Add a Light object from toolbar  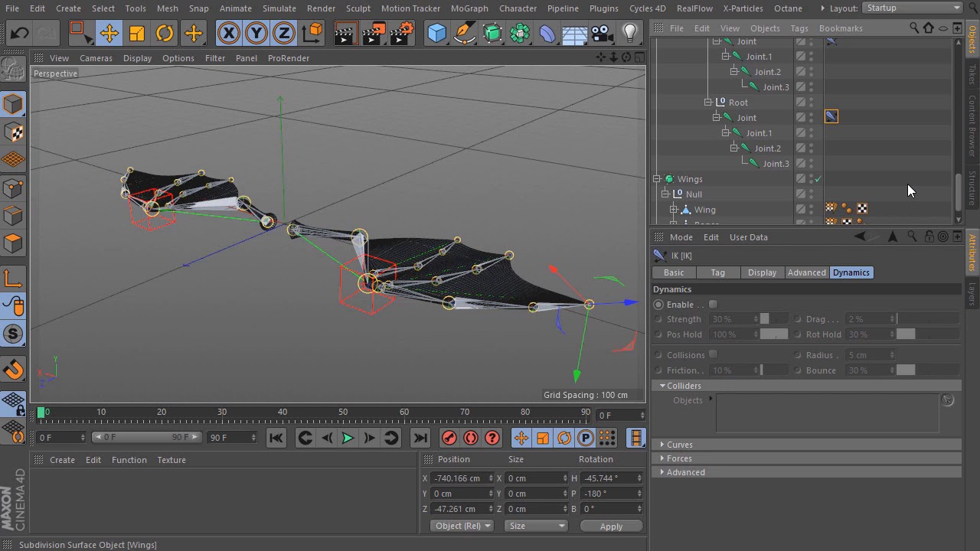pos(629,33)
